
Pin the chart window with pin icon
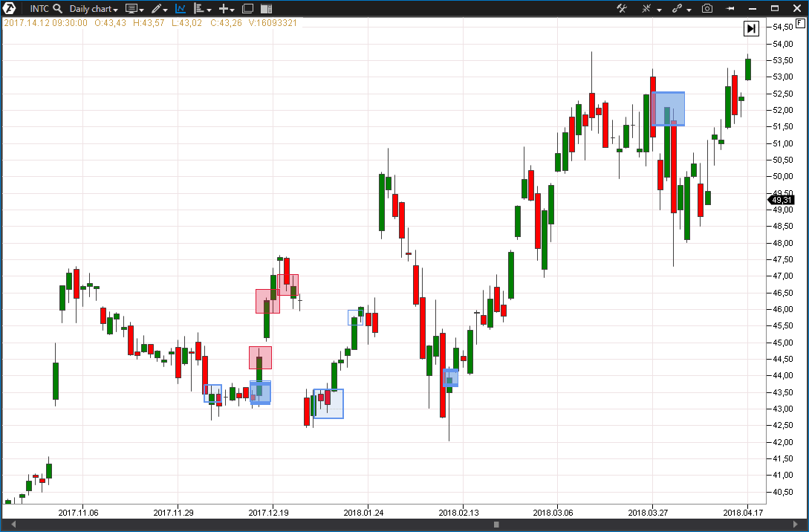(730, 9)
